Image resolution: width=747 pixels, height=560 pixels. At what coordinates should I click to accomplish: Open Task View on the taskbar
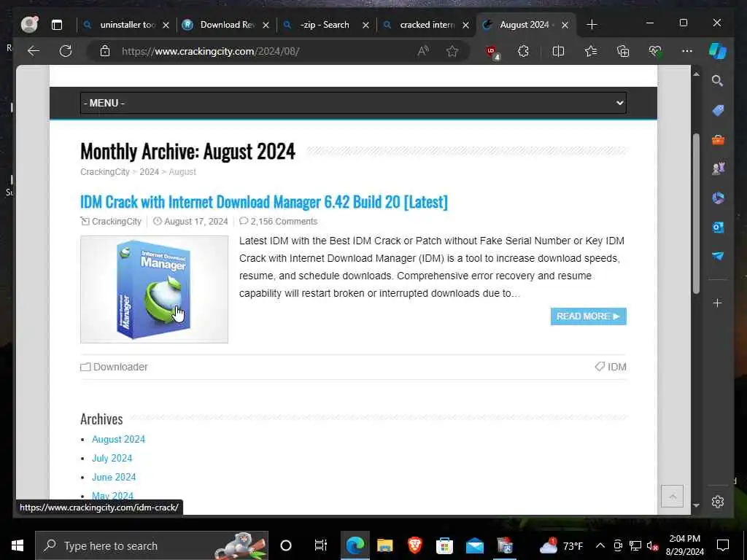coord(321,545)
